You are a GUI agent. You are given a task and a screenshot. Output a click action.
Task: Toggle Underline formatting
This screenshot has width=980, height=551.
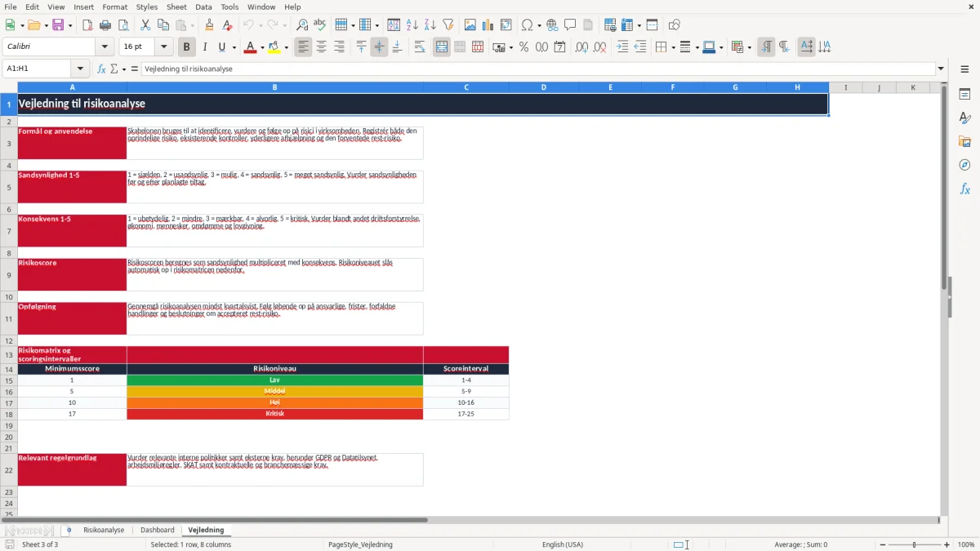coord(221,47)
